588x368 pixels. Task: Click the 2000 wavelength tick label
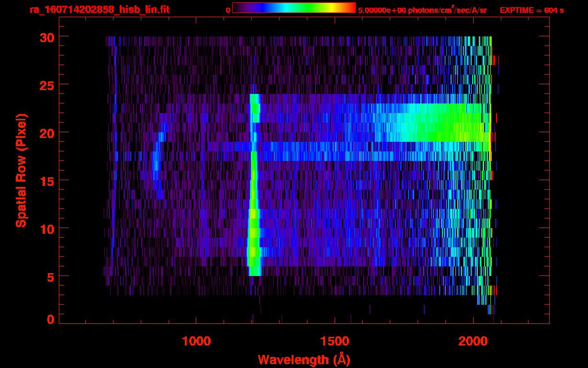474,341
